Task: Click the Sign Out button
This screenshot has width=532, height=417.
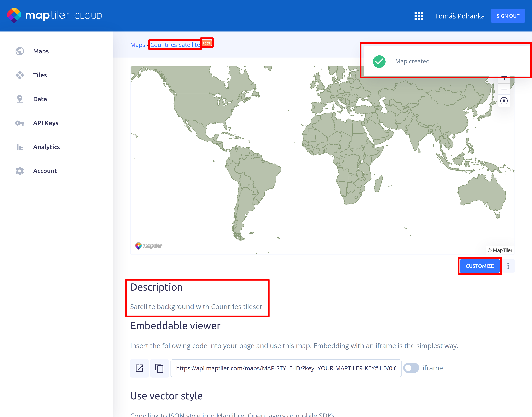Action: point(508,16)
